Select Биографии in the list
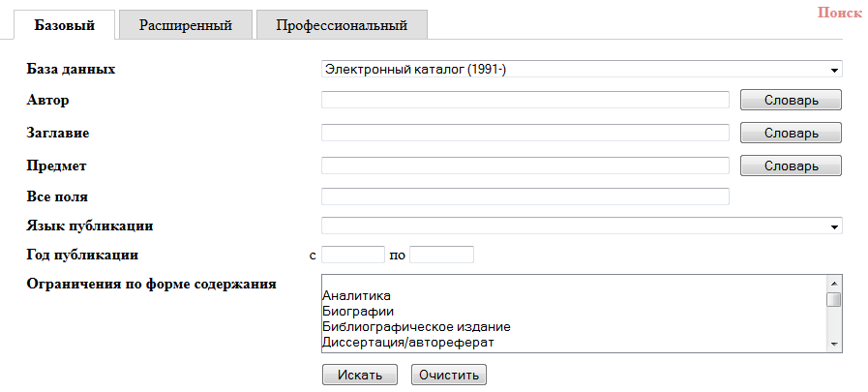 coord(357,312)
